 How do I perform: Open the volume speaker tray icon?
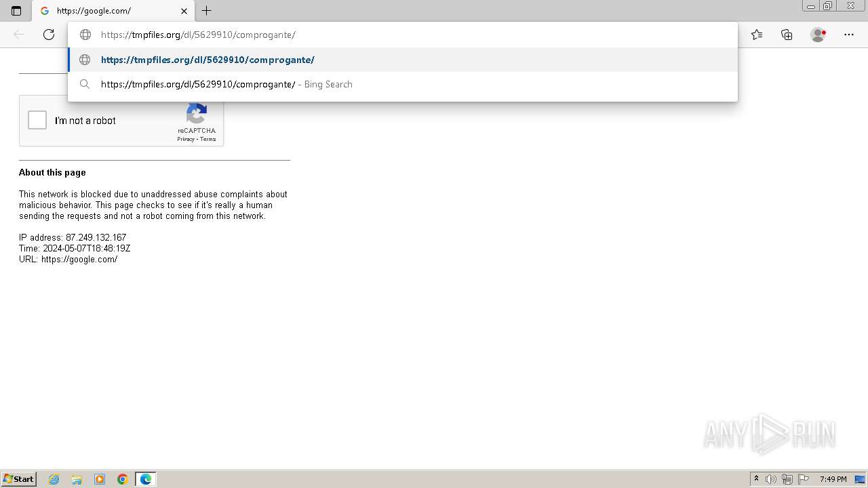click(x=771, y=479)
